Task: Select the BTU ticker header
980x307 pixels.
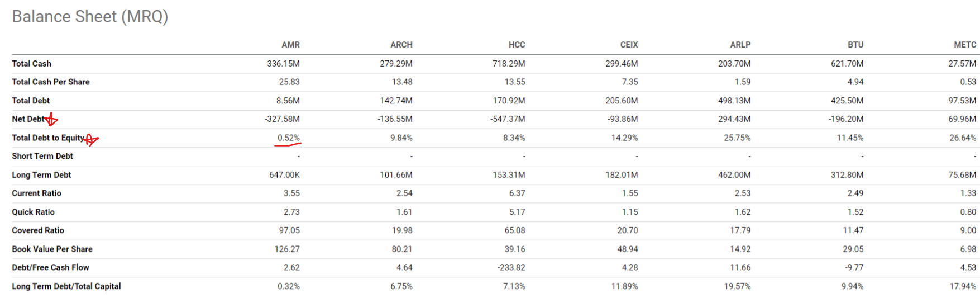Action: click(x=855, y=45)
